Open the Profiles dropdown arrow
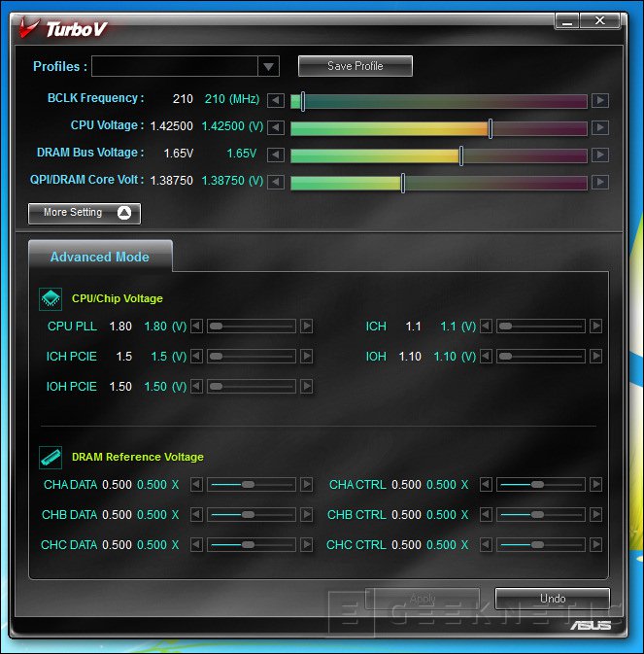The image size is (644, 654). coord(268,66)
